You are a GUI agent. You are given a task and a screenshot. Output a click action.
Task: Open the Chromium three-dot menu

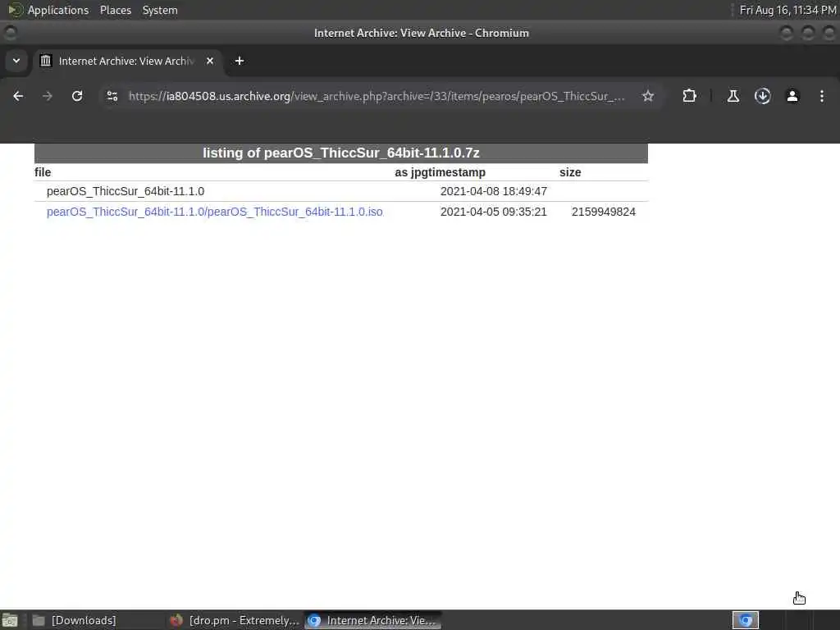click(x=822, y=96)
